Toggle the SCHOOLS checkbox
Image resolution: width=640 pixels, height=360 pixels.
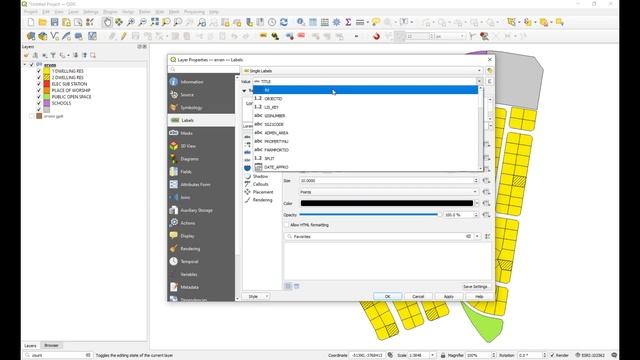(39, 103)
